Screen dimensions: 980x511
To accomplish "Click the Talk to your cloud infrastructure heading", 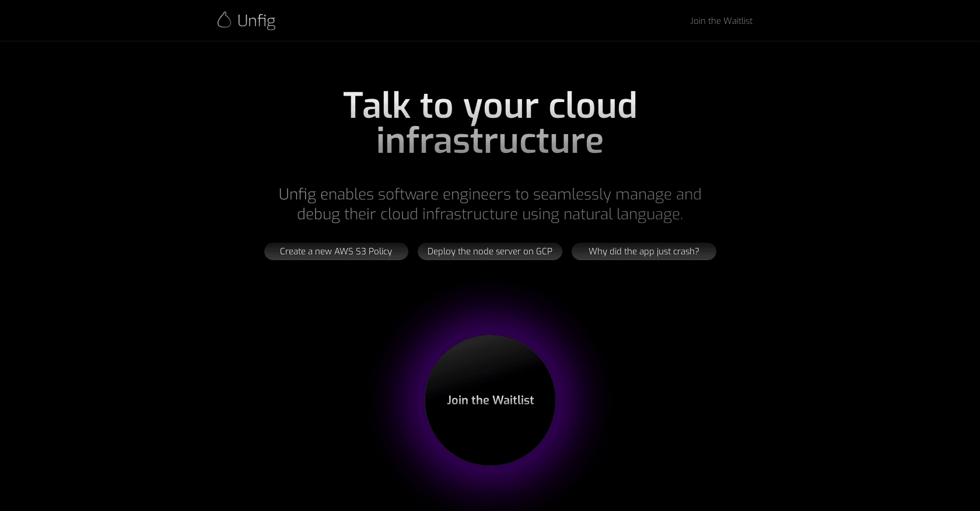I will (x=490, y=123).
